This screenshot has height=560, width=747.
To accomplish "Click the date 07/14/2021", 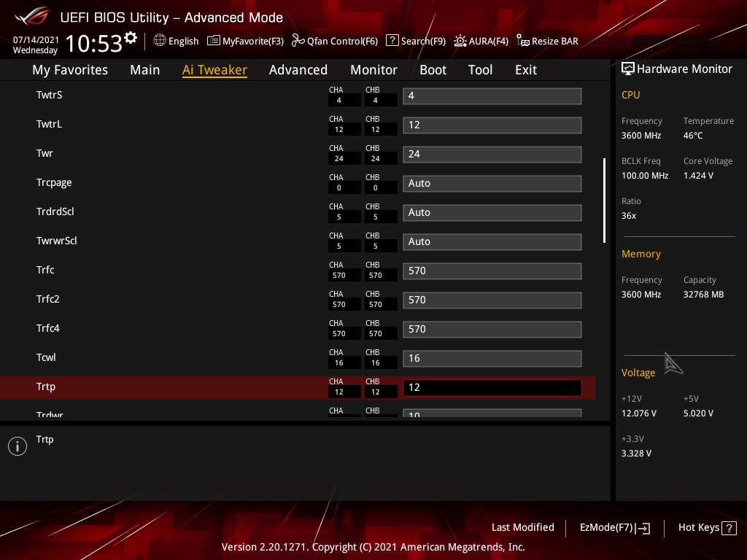I will [x=36, y=40].
